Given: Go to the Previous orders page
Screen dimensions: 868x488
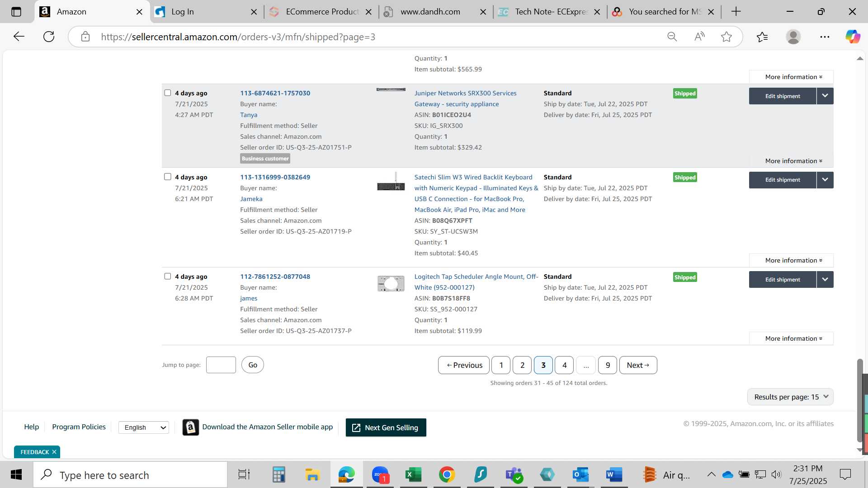Looking at the screenshot, I should coord(463,365).
